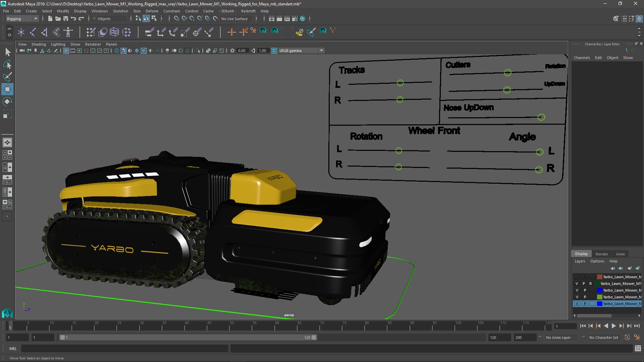
Task: Click the Layer Editor horizontal scrollbar
Action: tap(594, 315)
